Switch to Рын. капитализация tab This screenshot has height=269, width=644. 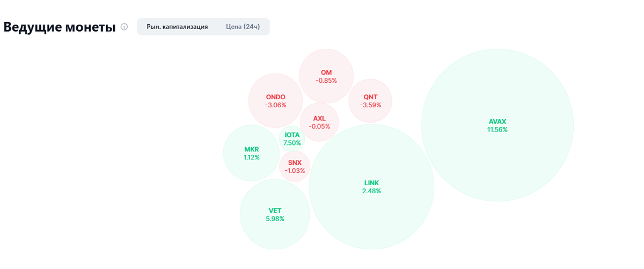(177, 27)
